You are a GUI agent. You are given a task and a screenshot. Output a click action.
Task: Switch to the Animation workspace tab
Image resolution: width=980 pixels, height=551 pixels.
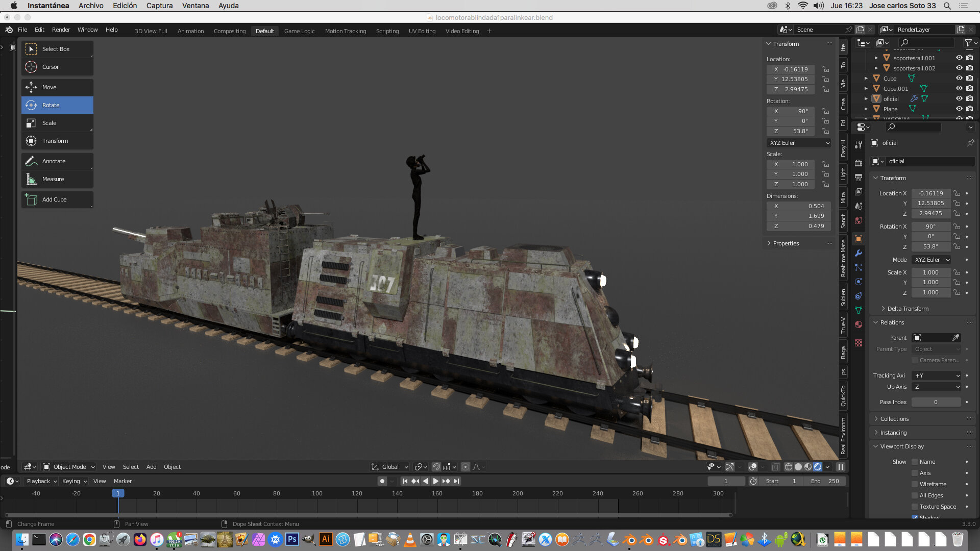(190, 31)
